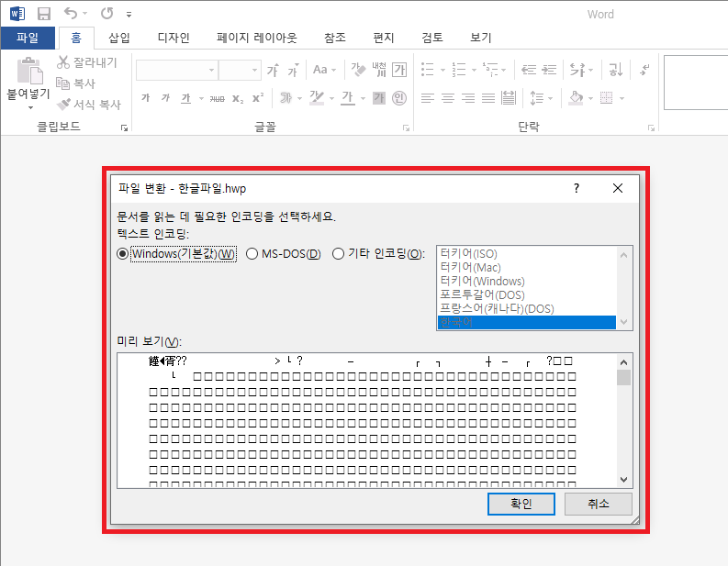The height and width of the screenshot is (566, 728).
Task: Undo the last action
Action: [x=71, y=14]
